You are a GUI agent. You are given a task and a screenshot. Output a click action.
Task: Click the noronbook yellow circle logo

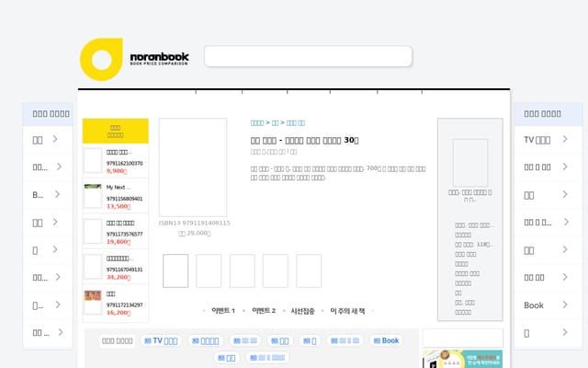(x=101, y=59)
